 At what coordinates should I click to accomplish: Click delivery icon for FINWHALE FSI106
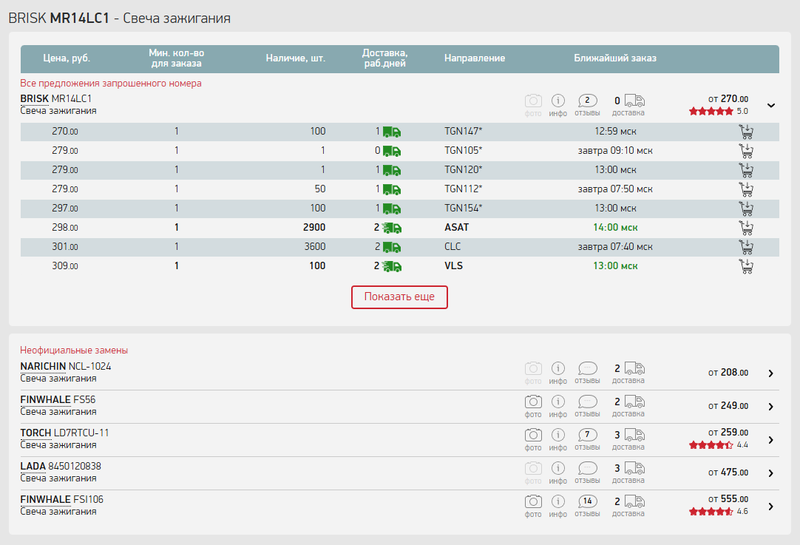[x=635, y=502]
